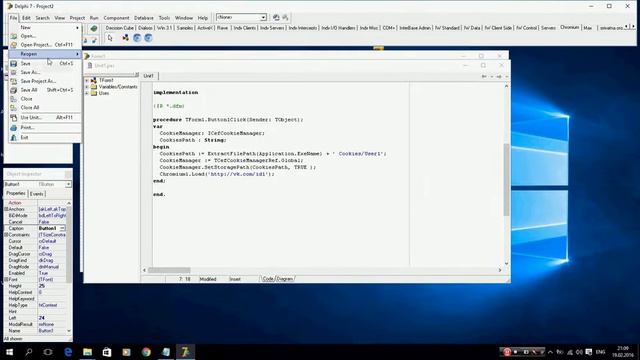This screenshot has width=640, height=360.
Task: Select Indy Clients palette tab
Action: [x=244, y=28]
